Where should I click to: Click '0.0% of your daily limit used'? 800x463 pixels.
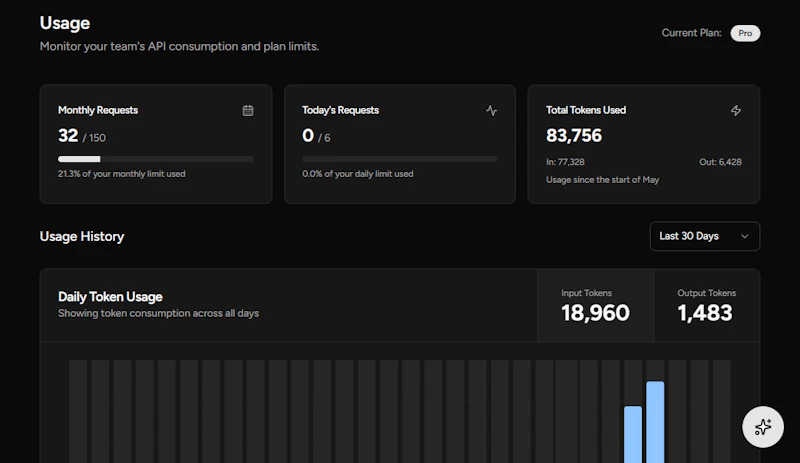[358, 174]
